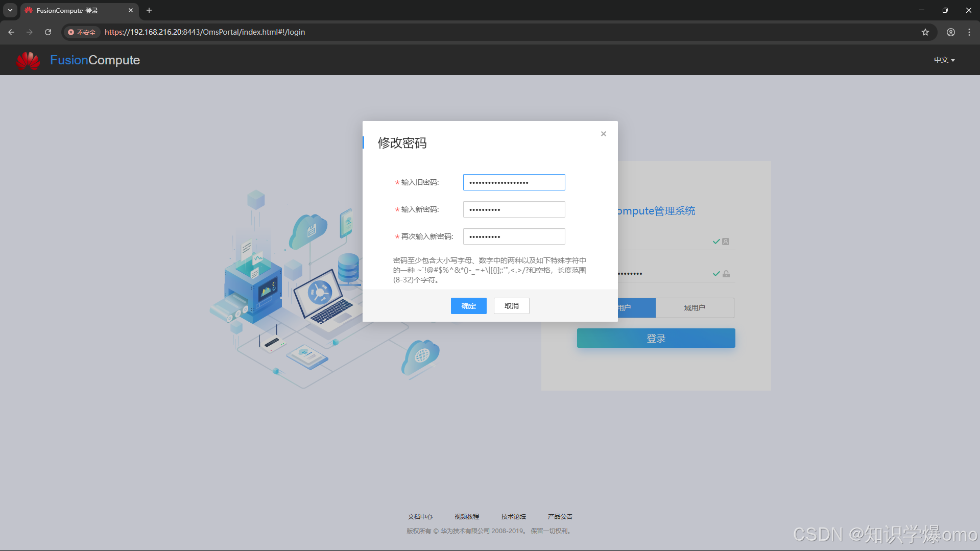Open the 视频教程 footer link

[x=467, y=517]
